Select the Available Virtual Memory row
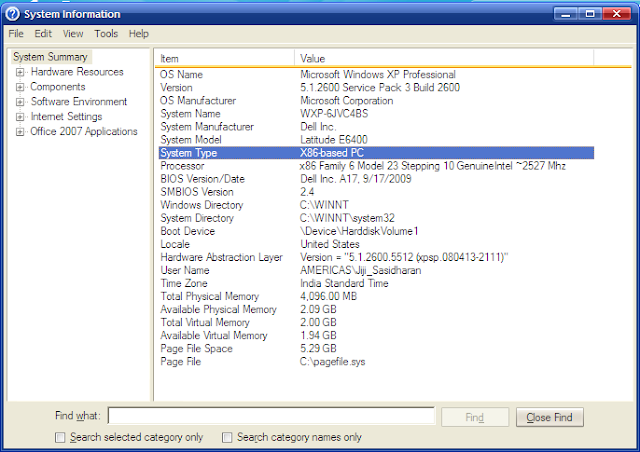The width and height of the screenshot is (640, 452). point(376,336)
